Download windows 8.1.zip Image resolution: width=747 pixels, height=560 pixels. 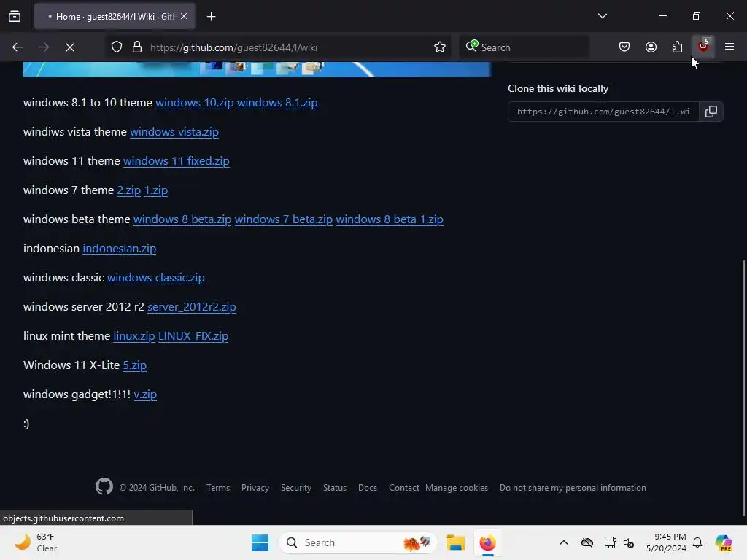[x=277, y=103]
